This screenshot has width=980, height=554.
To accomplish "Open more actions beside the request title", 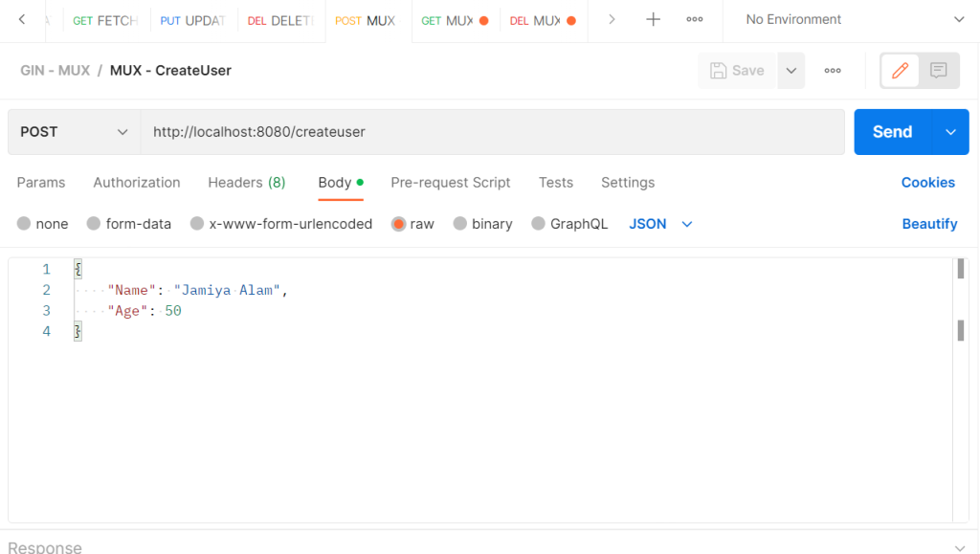I will [832, 70].
